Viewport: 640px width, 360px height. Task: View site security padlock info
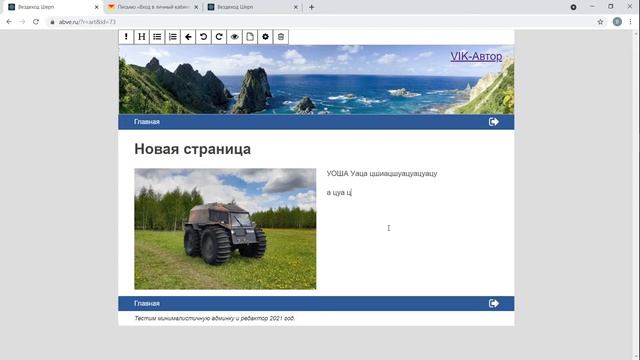[52, 22]
